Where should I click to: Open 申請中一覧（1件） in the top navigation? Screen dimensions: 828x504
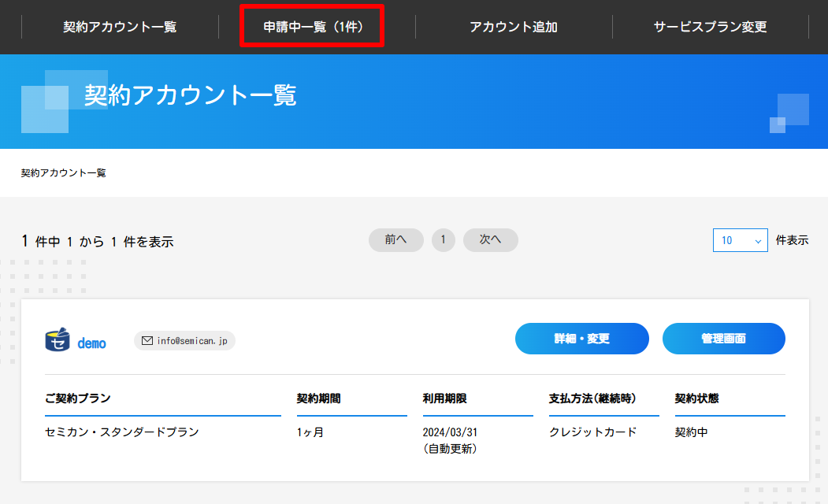click(x=312, y=27)
